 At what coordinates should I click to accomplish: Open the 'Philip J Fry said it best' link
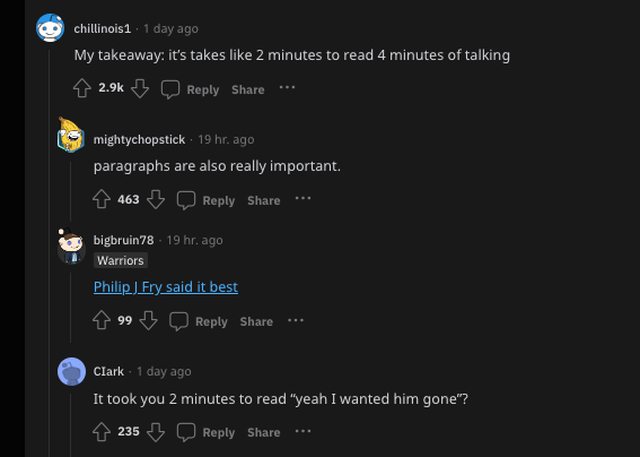coord(165,287)
